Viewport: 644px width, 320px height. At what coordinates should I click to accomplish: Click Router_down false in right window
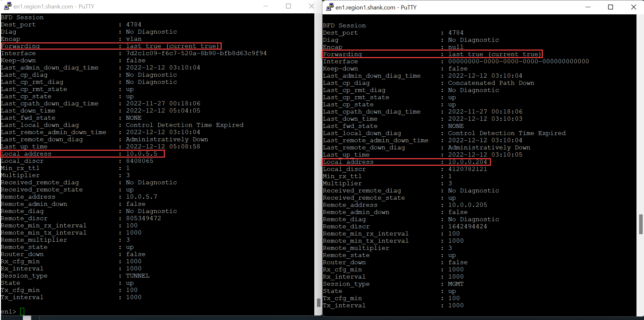[x=458, y=262]
